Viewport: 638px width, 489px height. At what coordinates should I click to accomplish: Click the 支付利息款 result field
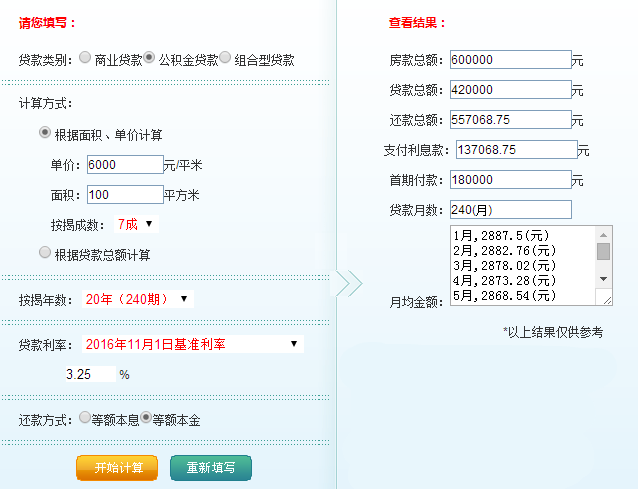517,150
